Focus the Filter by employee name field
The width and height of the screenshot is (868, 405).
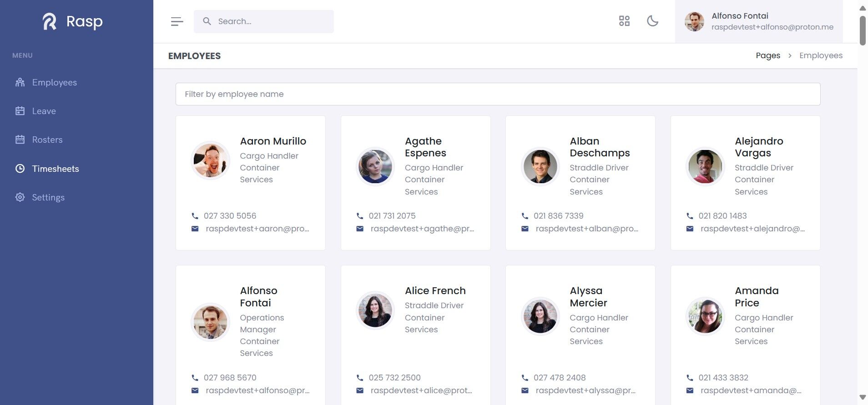coord(498,94)
